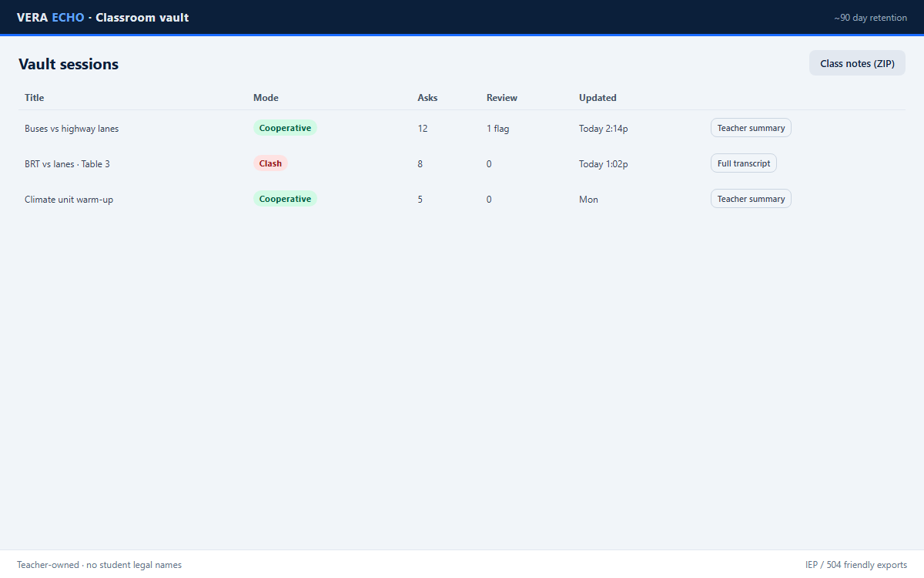Select the Buses vs highway lanes session title
This screenshot has height=578, width=924.
coord(72,129)
